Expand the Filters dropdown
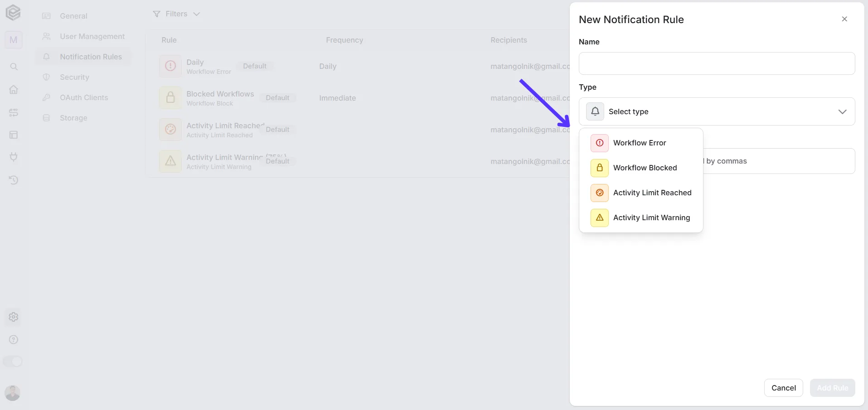The width and height of the screenshot is (868, 410). pos(176,14)
